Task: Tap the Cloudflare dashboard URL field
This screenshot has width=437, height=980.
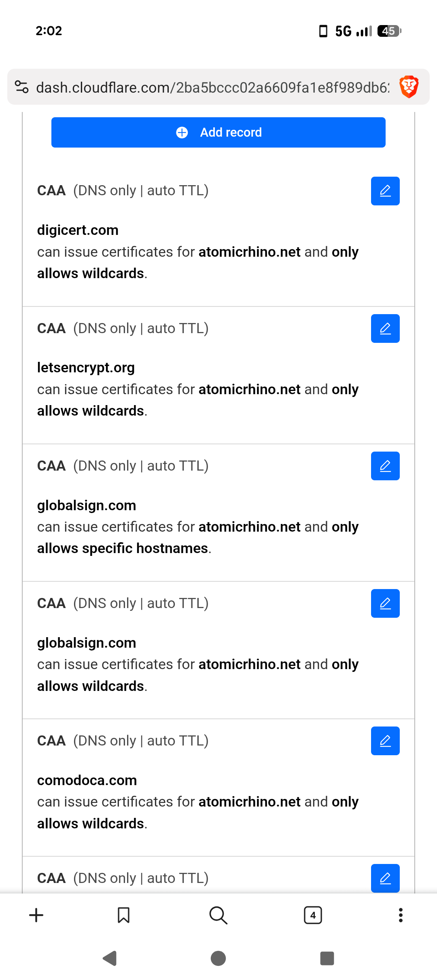Action: click(x=212, y=87)
